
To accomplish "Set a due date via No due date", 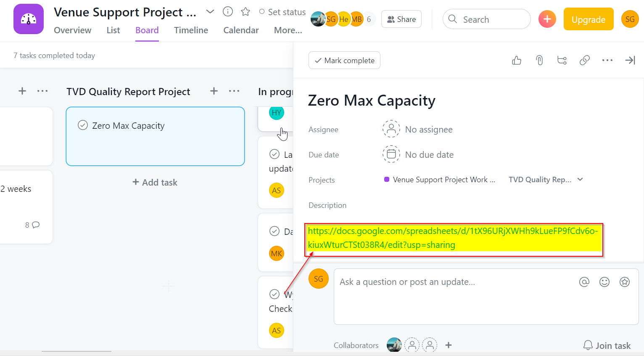I will pyautogui.click(x=418, y=154).
